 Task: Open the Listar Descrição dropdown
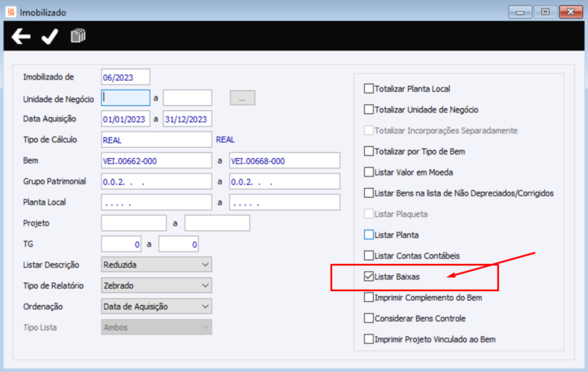tap(157, 265)
